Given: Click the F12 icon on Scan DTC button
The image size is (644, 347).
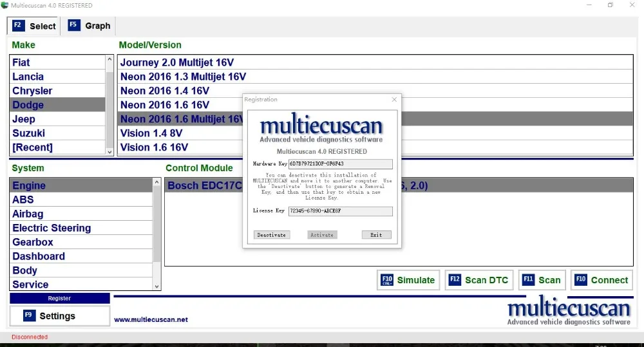Looking at the screenshot, I should (455, 279).
